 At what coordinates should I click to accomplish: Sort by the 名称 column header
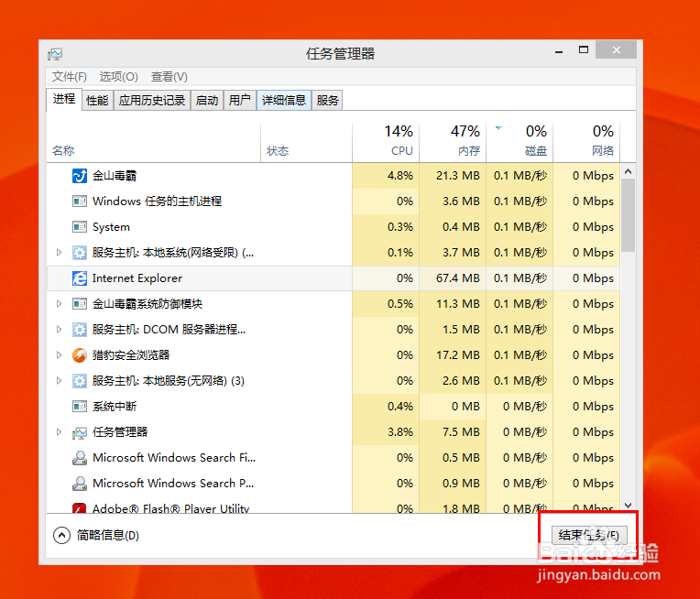[153, 142]
